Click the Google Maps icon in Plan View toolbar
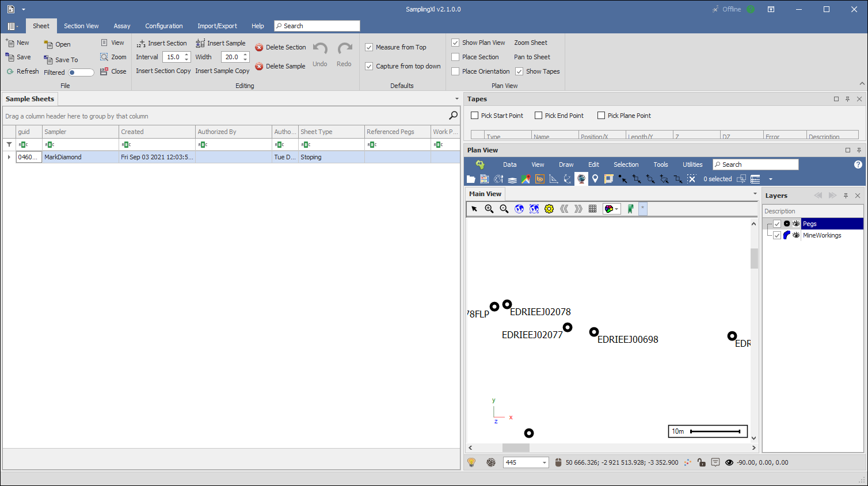 526,179
